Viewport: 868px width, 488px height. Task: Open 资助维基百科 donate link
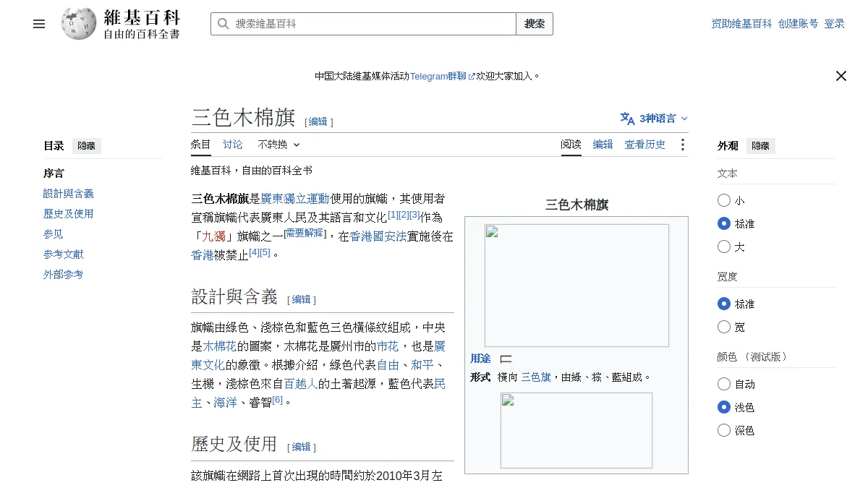[741, 24]
